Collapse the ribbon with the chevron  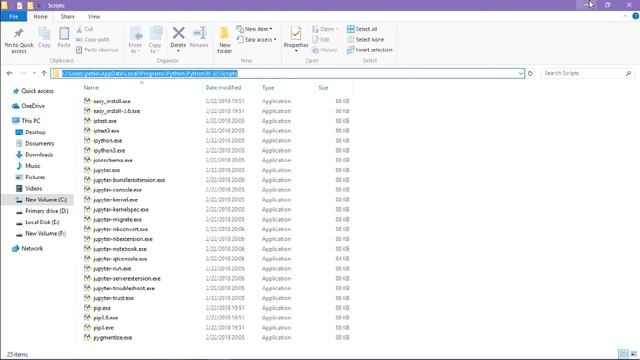pos(625,16)
